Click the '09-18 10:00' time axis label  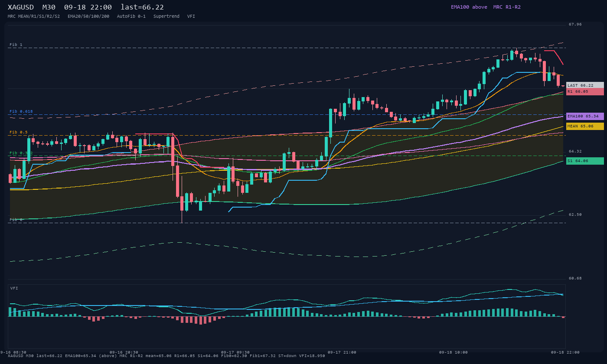(454, 352)
